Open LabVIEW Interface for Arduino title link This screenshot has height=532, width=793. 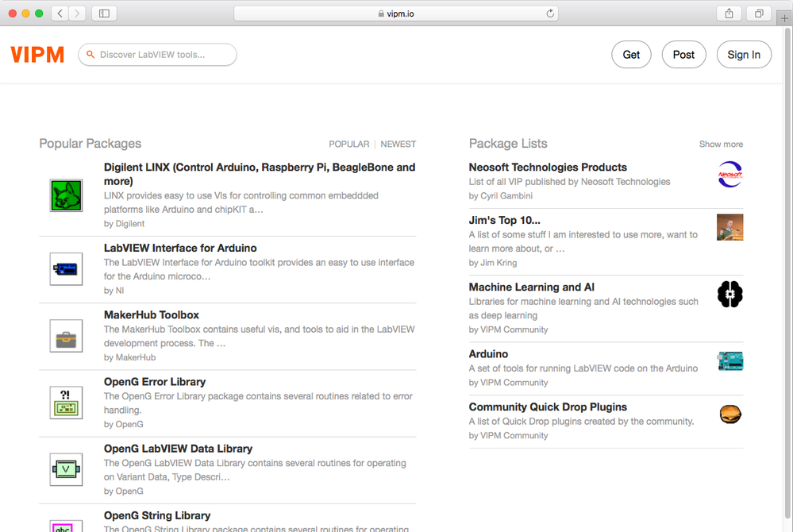(180, 248)
